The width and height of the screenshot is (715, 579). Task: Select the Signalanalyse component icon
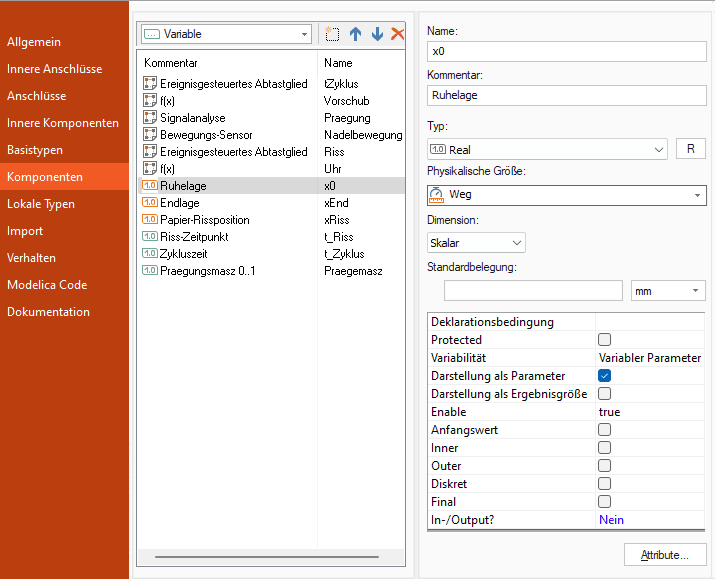[x=150, y=118]
